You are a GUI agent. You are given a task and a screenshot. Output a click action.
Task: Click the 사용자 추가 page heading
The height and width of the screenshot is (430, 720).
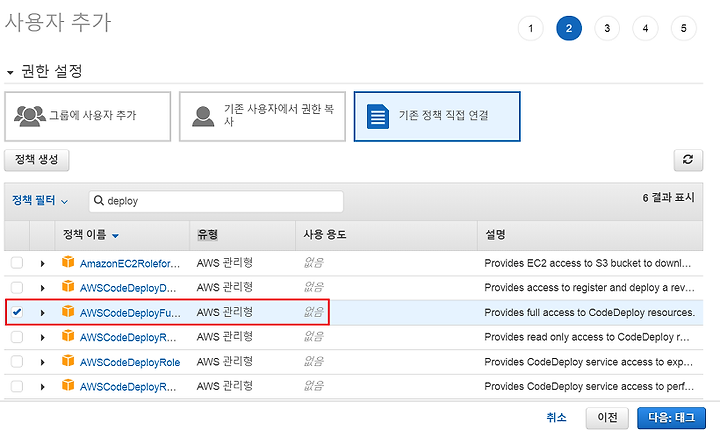[x=58, y=23]
